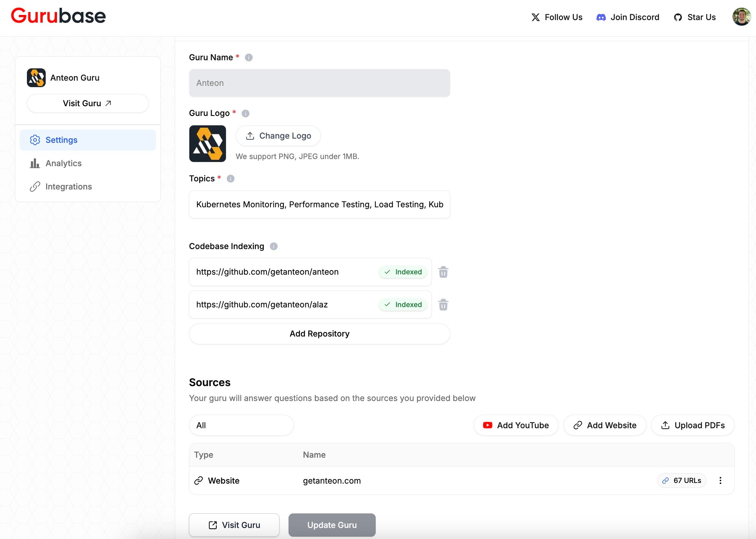Click Change Logo button
The height and width of the screenshot is (539, 756).
click(x=278, y=136)
